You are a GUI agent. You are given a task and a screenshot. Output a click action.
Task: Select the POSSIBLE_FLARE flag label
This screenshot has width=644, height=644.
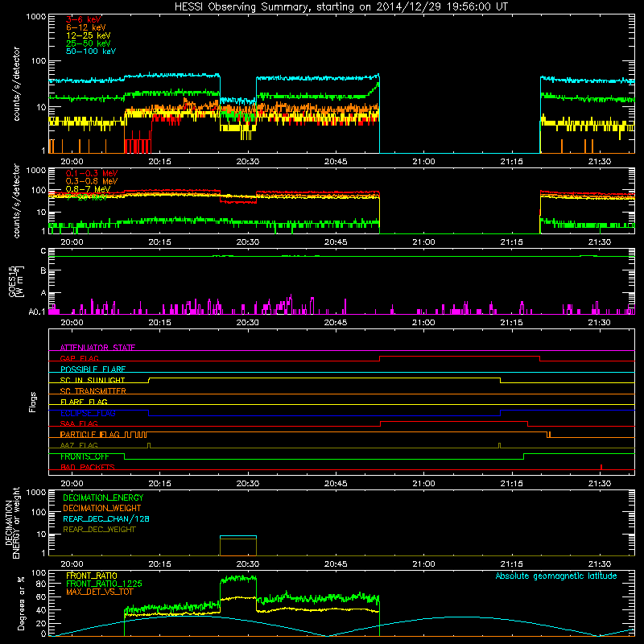[93, 369]
